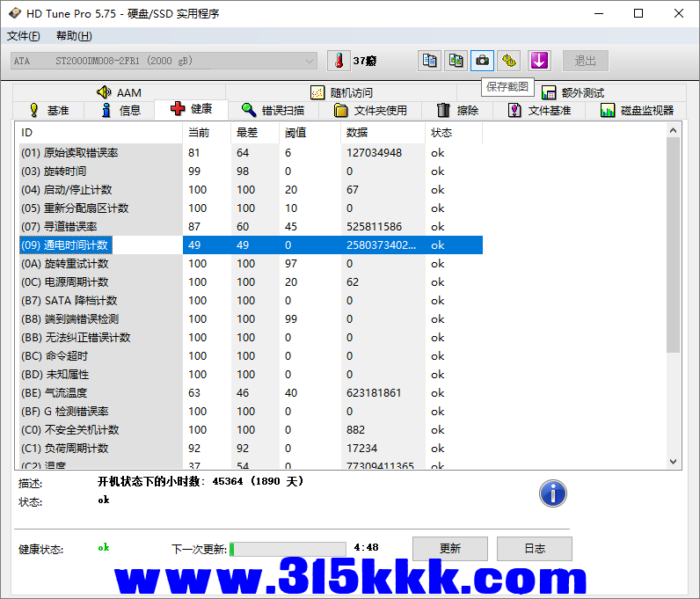The height and width of the screenshot is (599, 700).
Task: Click data value 882
Action: (x=355, y=430)
